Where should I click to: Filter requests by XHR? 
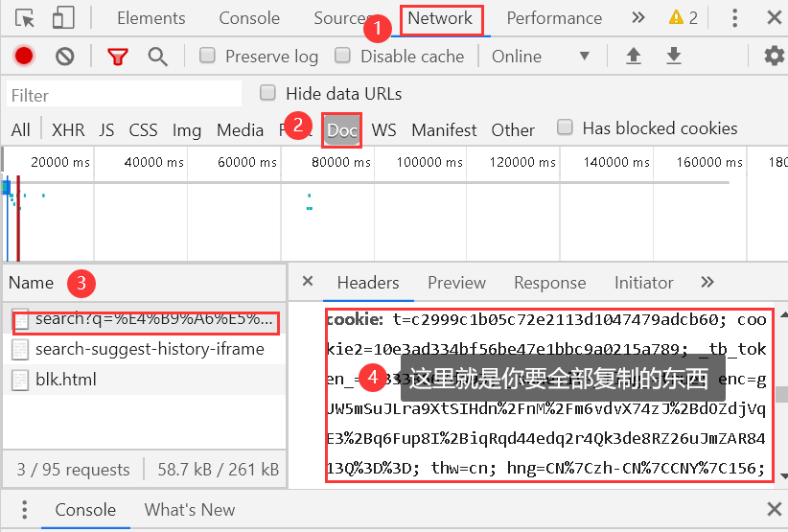pos(68,130)
